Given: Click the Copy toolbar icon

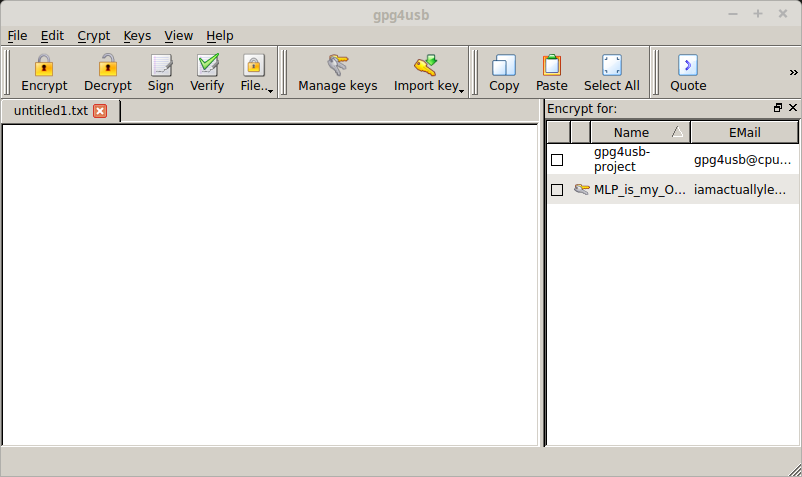Looking at the screenshot, I should (x=504, y=65).
